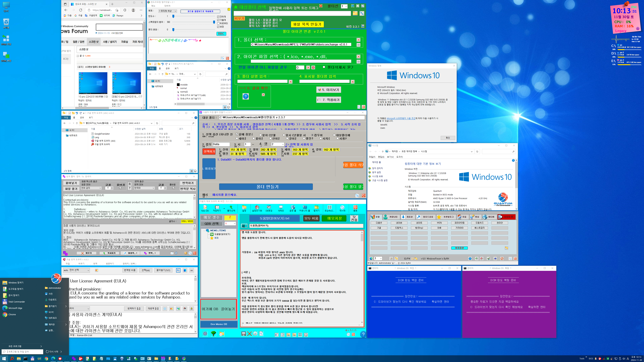Open the 갯수 count dropdown in folder maker

(x=278, y=144)
